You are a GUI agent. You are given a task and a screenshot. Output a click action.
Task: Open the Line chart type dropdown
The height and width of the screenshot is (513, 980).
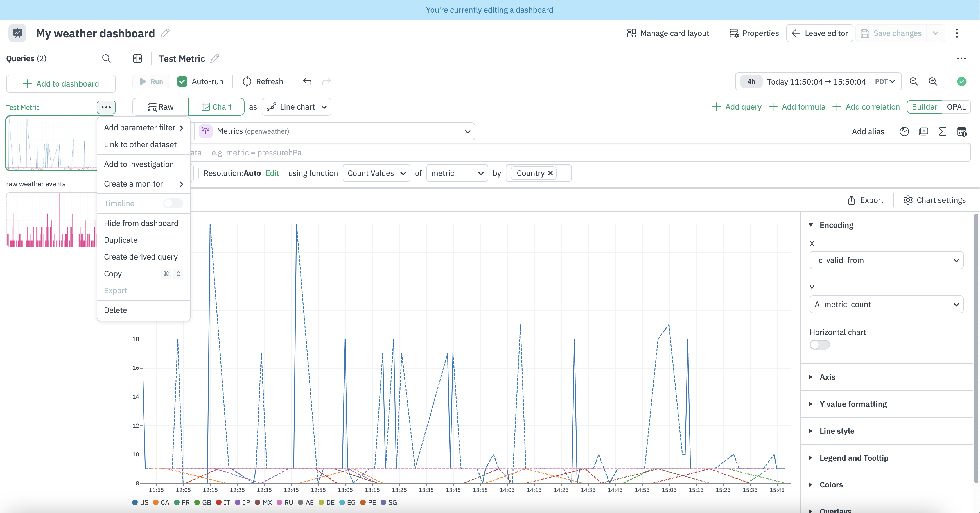coord(297,107)
